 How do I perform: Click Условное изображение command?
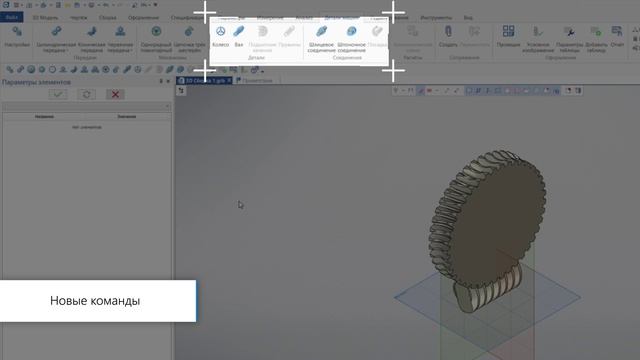[538, 39]
